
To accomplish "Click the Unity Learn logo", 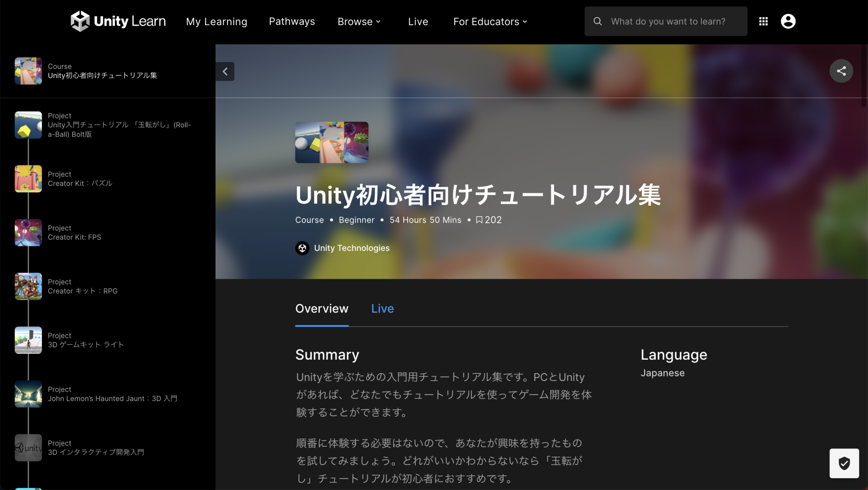I will [118, 21].
